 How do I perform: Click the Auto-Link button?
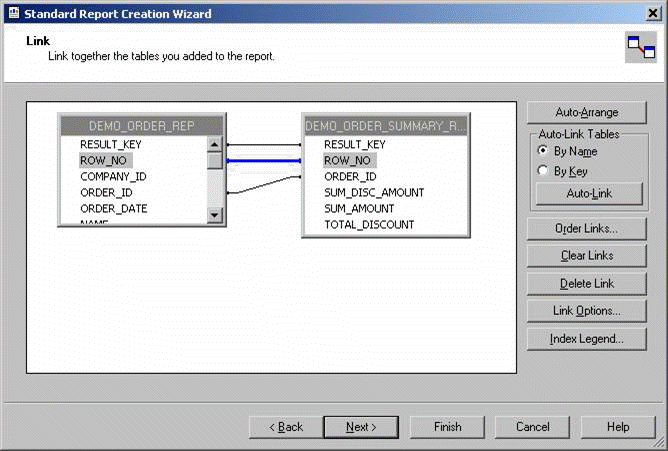pyautogui.click(x=588, y=193)
